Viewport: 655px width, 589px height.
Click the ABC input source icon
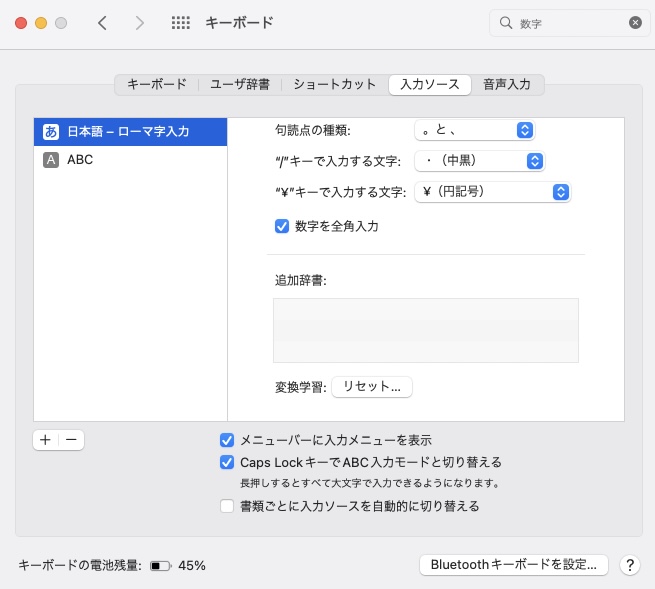(51, 159)
